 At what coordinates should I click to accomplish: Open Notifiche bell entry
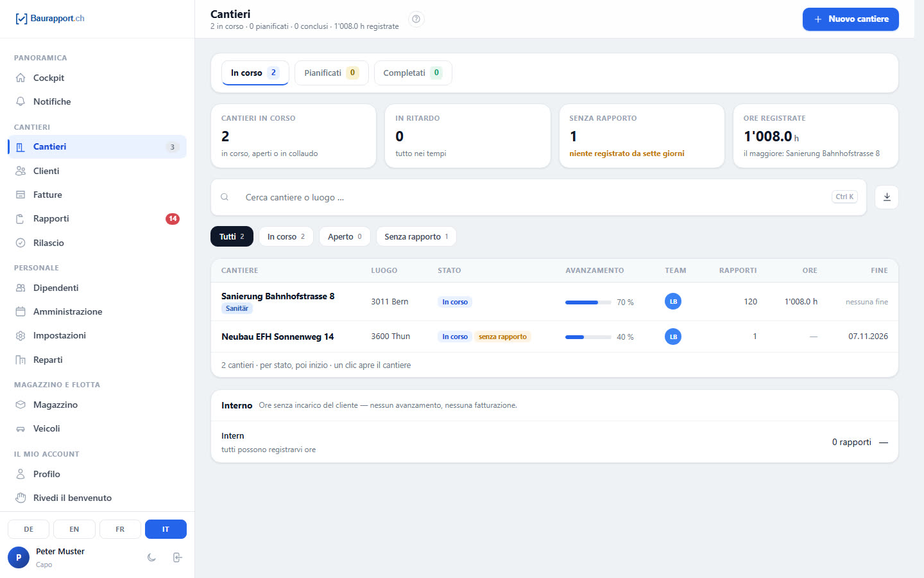coord(97,101)
